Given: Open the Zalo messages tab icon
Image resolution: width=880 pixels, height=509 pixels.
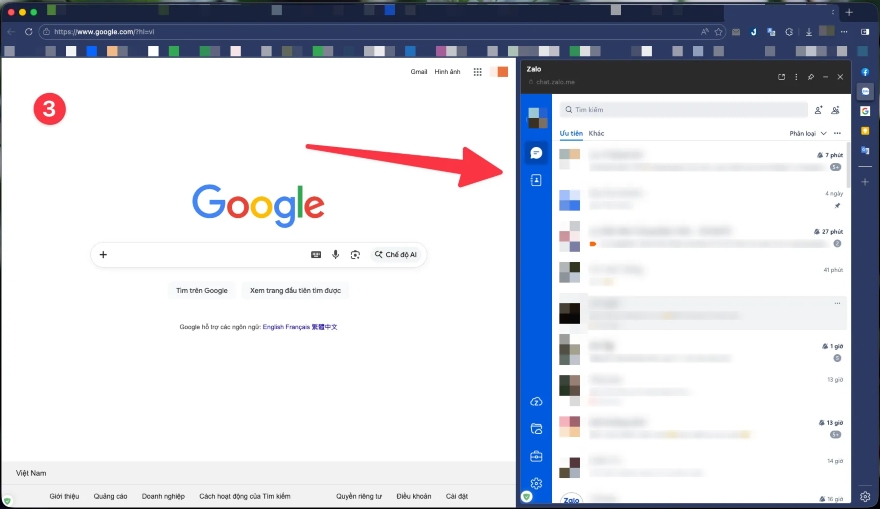Looking at the screenshot, I should (536, 153).
